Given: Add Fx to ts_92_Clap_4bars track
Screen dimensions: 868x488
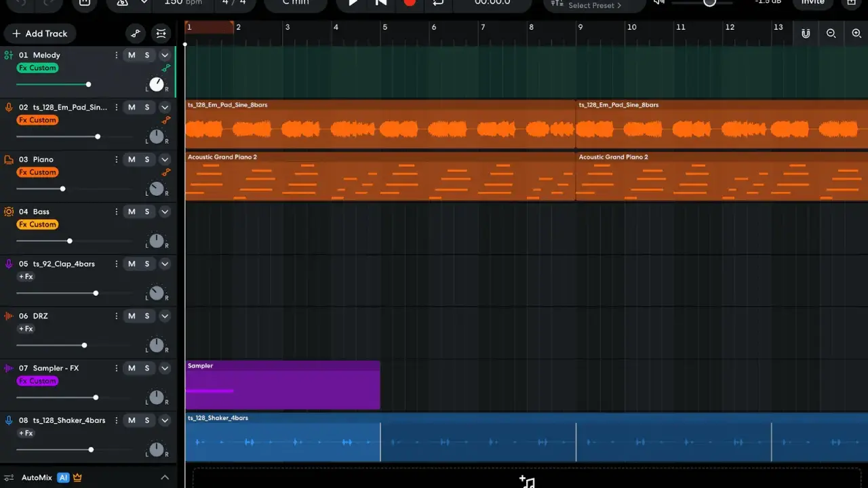Looking at the screenshot, I should [26, 277].
